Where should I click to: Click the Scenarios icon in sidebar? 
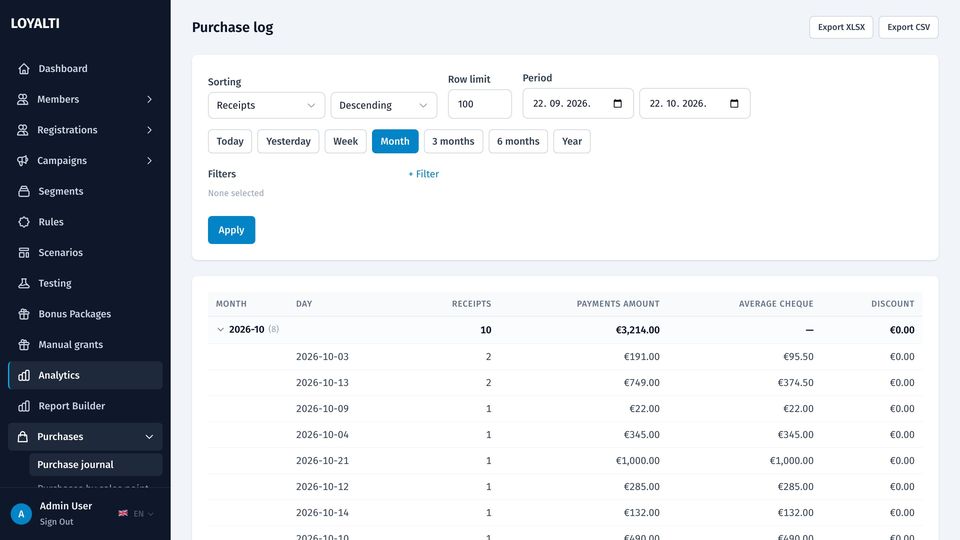(x=24, y=252)
